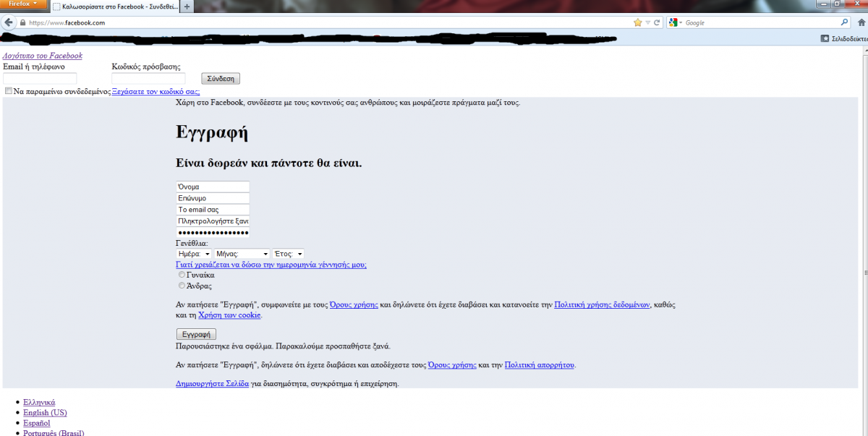
Task: Open the orange Firefox menu button
Action: click(x=23, y=4)
